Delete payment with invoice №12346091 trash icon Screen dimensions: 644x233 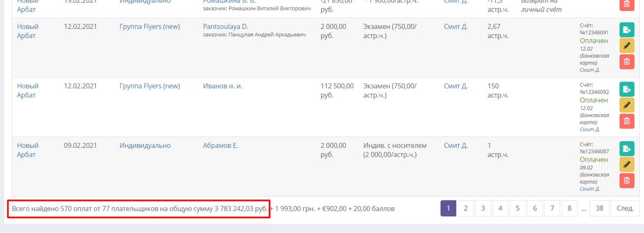pos(627,62)
